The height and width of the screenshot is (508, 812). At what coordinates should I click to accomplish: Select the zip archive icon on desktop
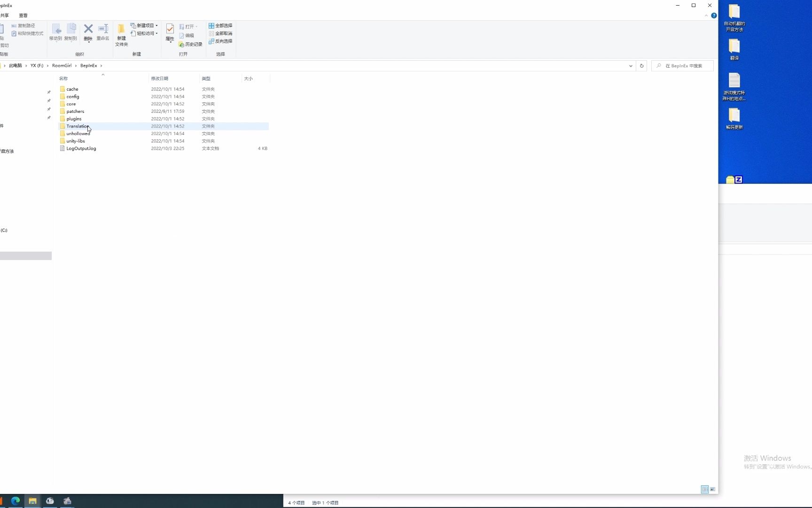coord(734,180)
